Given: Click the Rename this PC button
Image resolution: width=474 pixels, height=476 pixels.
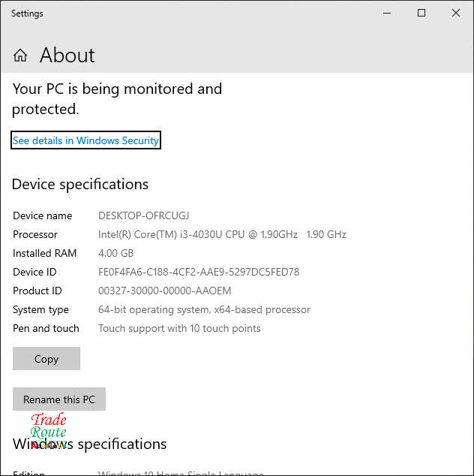Looking at the screenshot, I should click(59, 399).
